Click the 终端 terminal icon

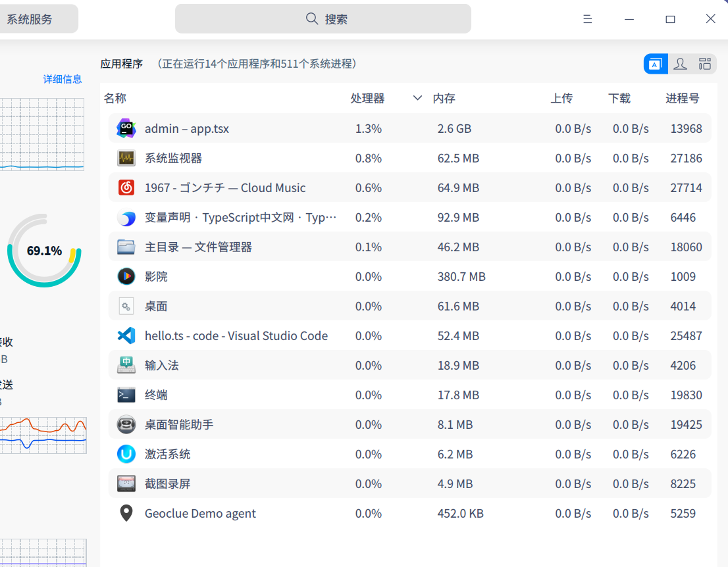click(x=126, y=395)
